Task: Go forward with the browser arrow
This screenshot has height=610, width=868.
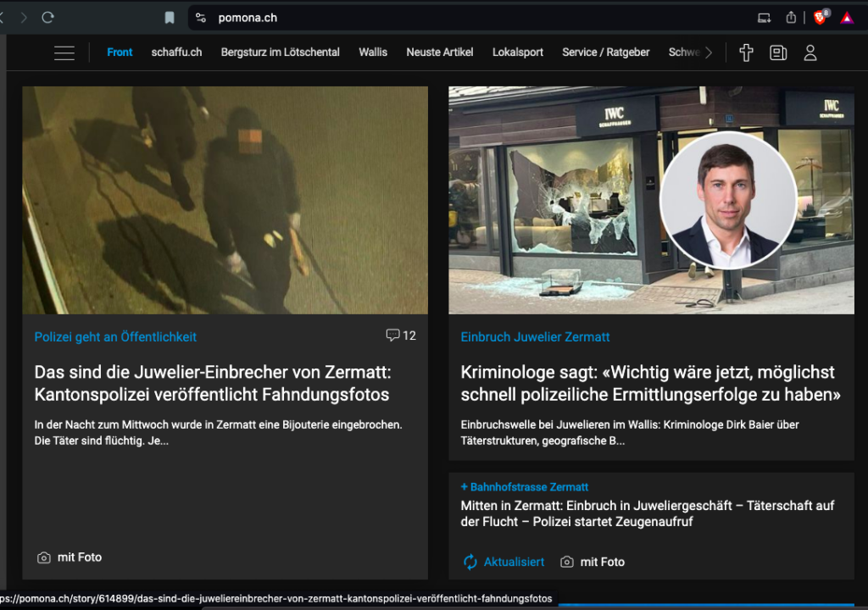Action: (x=23, y=18)
